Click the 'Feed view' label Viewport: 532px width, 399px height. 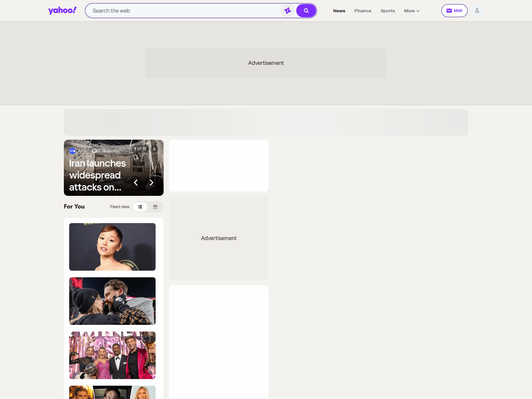120,207
